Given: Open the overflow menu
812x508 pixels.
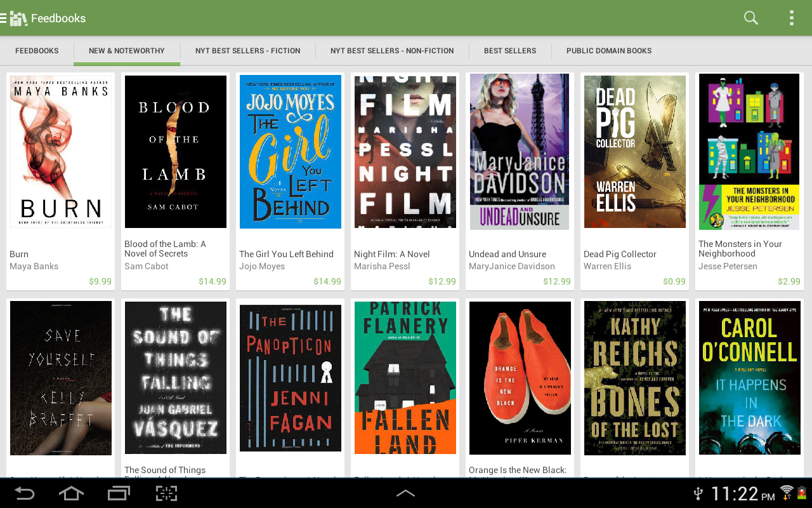Looking at the screenshot, I should point(790,17).
